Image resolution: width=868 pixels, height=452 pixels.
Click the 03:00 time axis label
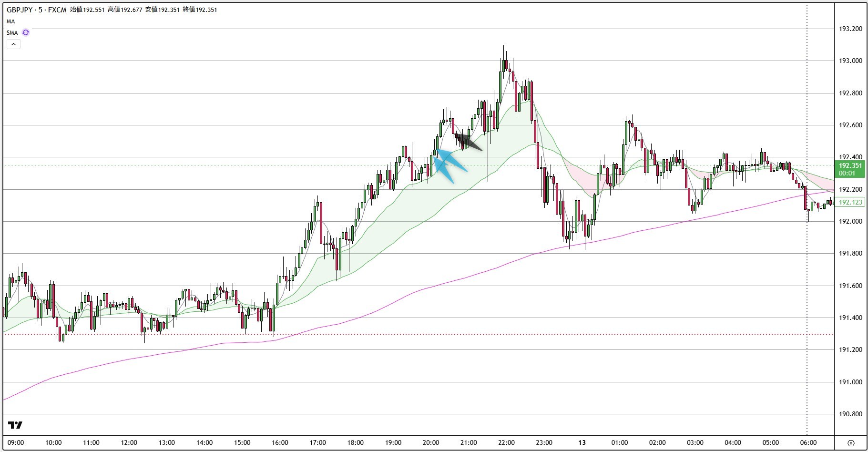click(695, 442)
